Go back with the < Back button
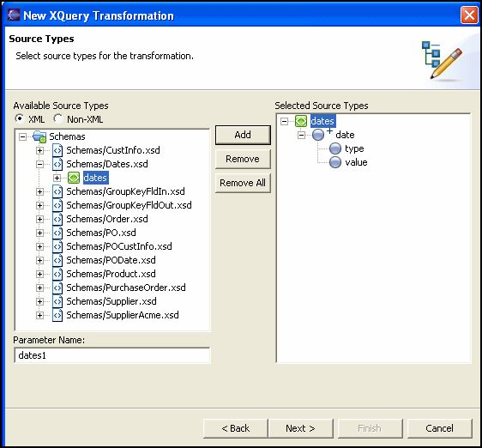Viewport: 482px width, 448px height. [236, 428]
